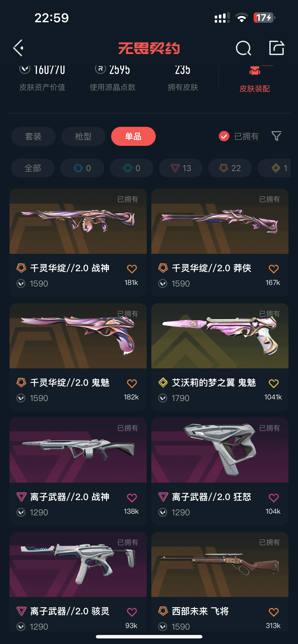The height and width of the screenshot is (644, 298).
Task: Open search with the magnifier icon
Action: 243,48
